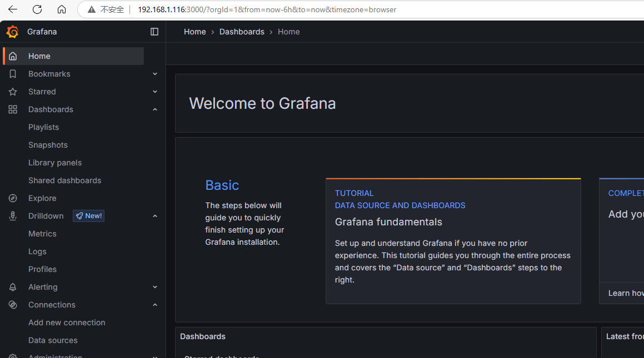
Task: Toggle the sidebar collapse button
Action: [x=154, y=32]
